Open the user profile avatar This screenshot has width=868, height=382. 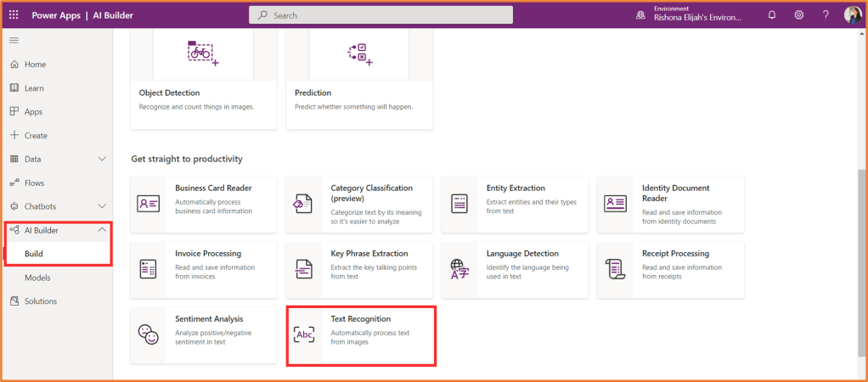(x=852, y=15)
